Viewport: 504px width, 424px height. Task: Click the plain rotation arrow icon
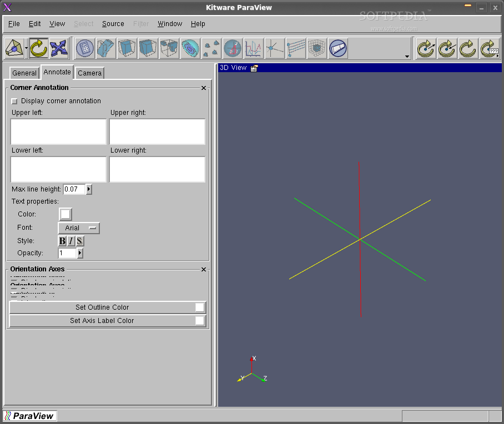[468, 48]
